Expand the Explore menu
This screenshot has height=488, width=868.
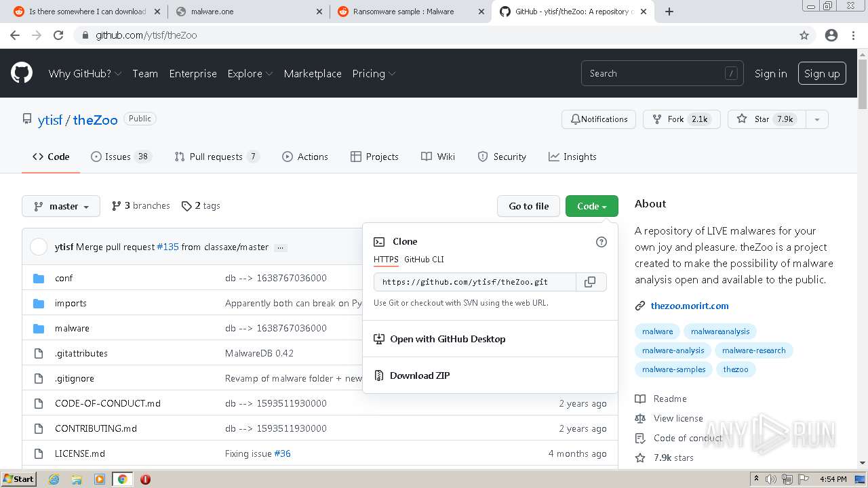point(250,74)
